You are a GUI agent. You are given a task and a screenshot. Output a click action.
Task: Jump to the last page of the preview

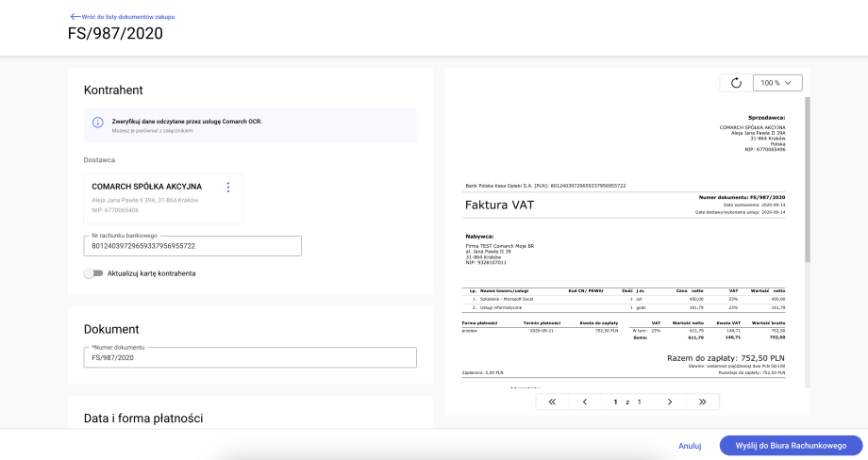703,402
